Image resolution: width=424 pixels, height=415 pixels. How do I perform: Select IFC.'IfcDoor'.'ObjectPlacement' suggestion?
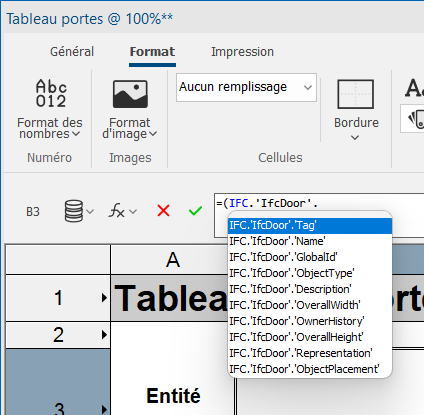click(310, 369)
